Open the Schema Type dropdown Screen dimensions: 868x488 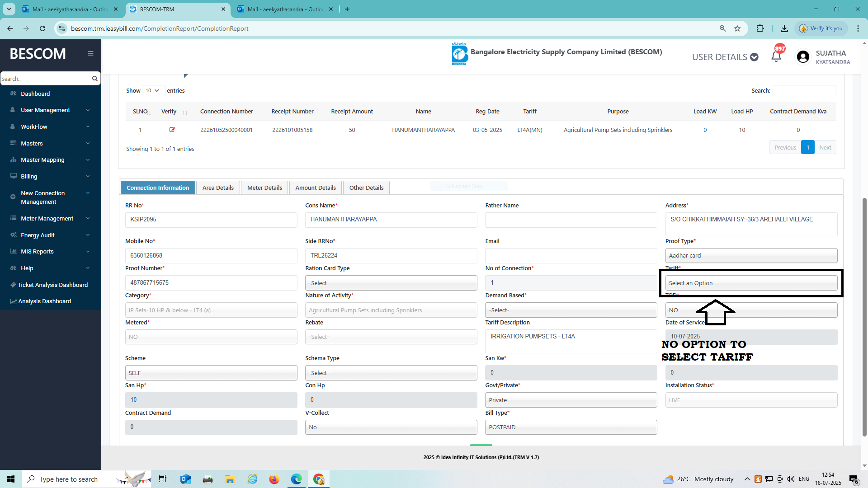pyautogui.click(x=391, y=373)
